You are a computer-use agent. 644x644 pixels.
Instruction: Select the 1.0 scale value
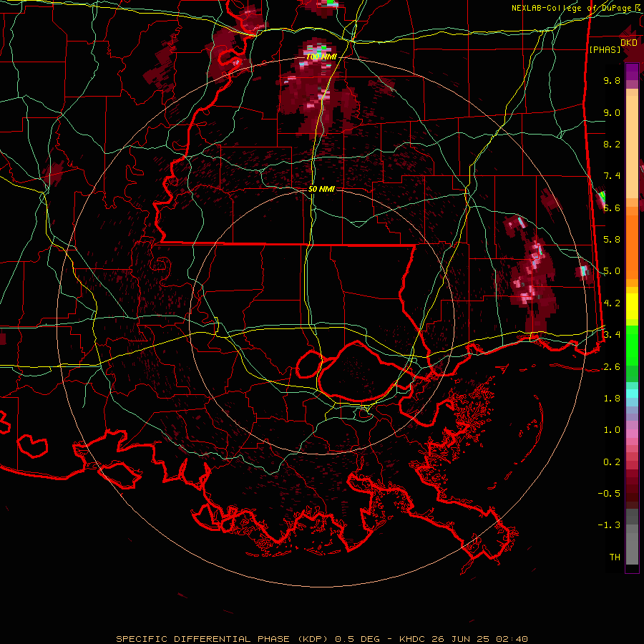tap(612, 430)
